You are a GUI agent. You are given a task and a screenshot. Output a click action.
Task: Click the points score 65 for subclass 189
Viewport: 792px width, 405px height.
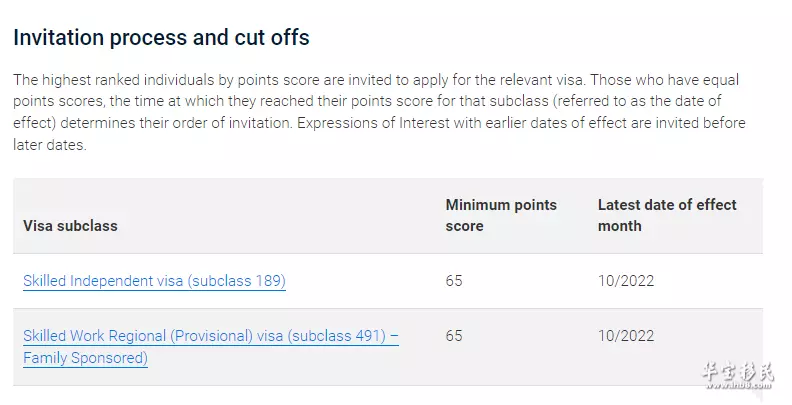point(454,281)
